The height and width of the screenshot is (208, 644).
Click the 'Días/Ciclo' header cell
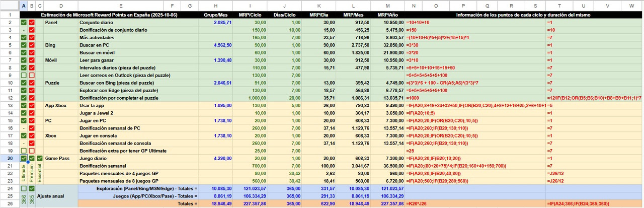click(x=284, y=15)
